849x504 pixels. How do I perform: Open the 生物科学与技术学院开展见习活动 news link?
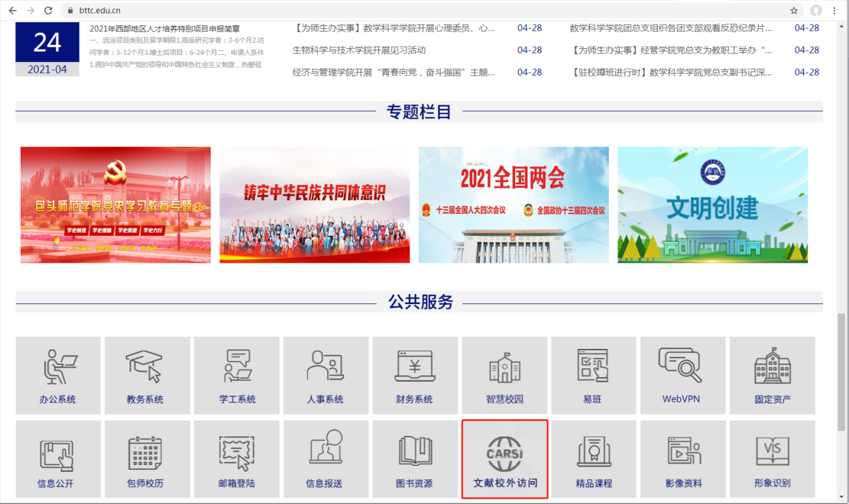click(359, 50)
